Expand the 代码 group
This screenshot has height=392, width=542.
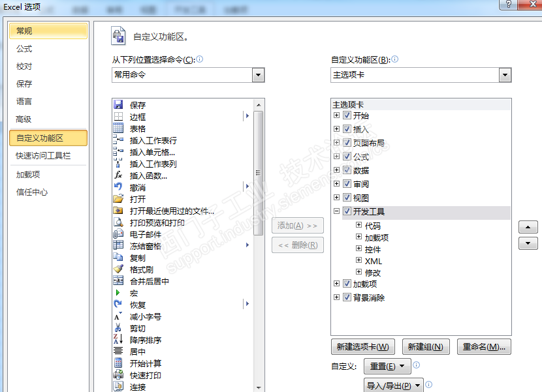click(x=359, y=225)
